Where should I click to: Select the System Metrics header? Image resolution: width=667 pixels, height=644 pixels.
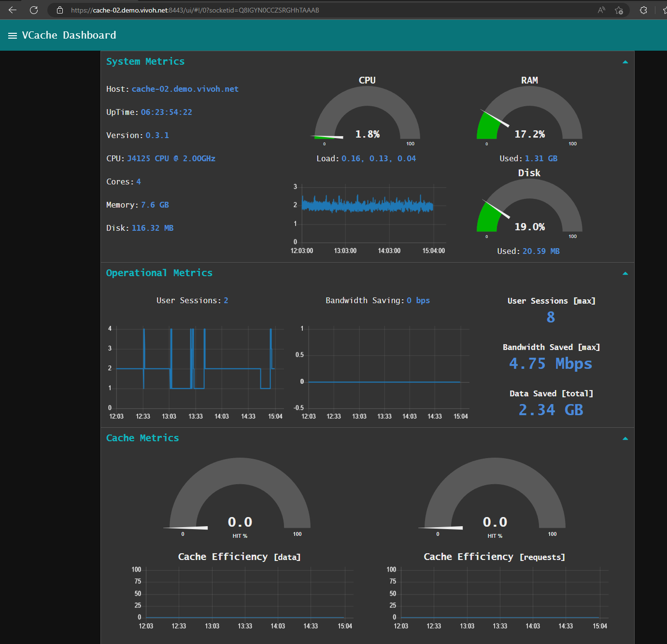[x=145, y=61]
